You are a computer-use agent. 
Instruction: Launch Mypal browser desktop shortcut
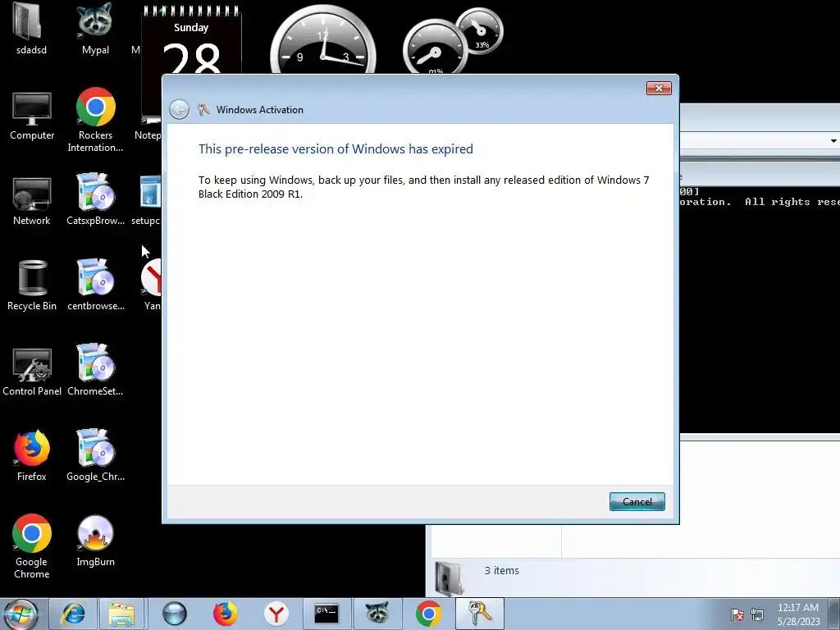coord(95,29)
